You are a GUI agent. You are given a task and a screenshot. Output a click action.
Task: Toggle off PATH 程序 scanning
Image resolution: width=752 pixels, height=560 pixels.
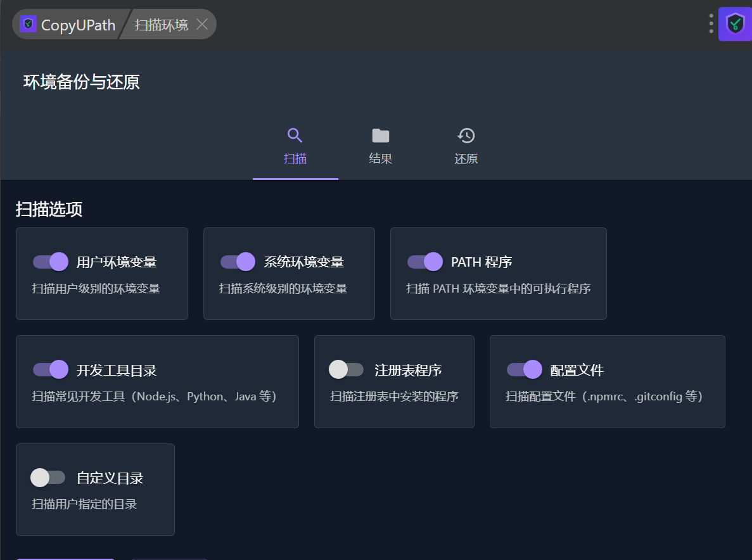point(425,262)
